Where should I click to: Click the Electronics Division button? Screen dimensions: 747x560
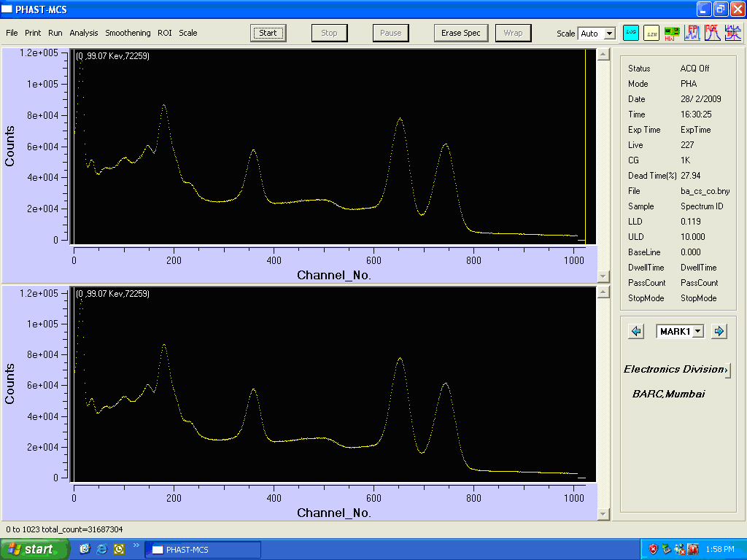point(676,370)
